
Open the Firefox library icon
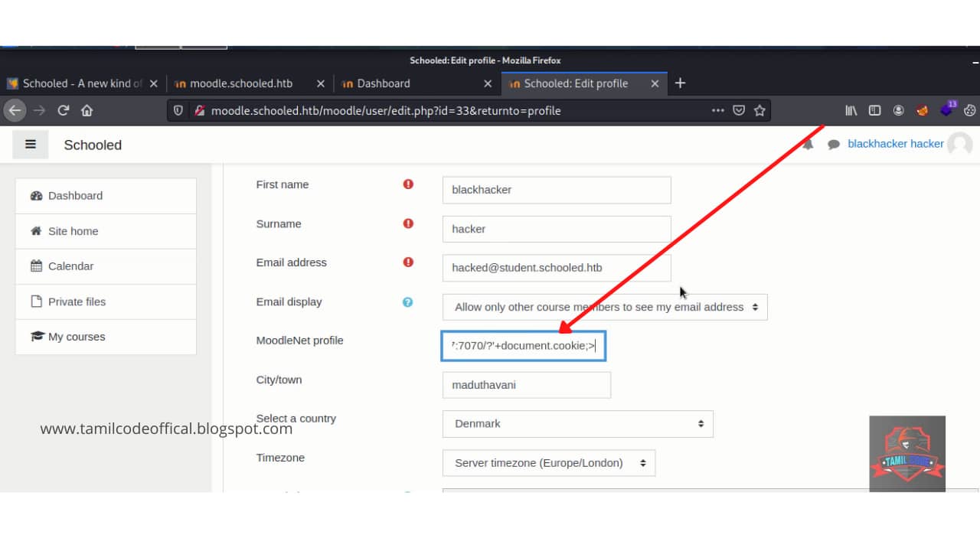tap(851, 110)
